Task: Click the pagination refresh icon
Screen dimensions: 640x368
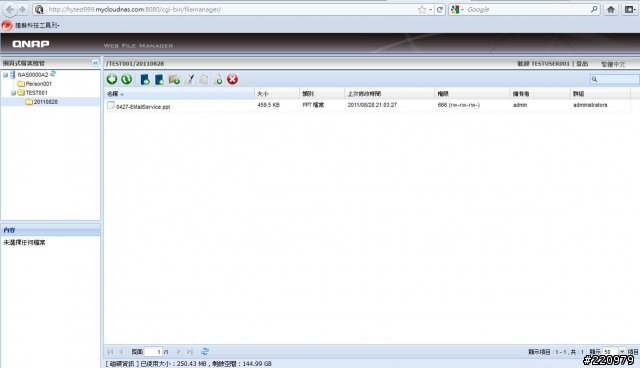Action: point(205,351)
